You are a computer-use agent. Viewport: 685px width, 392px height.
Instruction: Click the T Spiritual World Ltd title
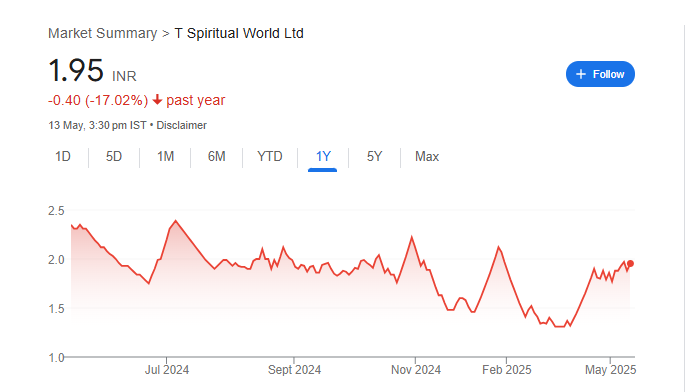(x=239, y=33)
